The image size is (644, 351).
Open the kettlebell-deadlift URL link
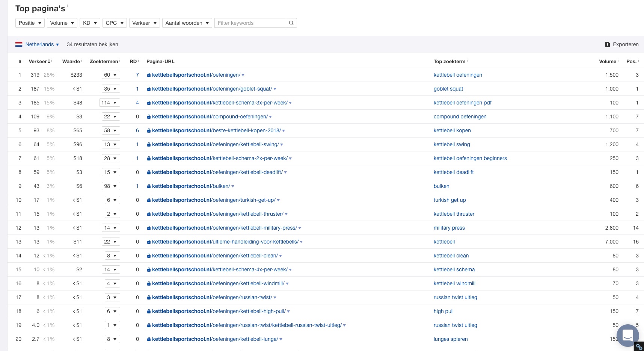pos(217,172)
